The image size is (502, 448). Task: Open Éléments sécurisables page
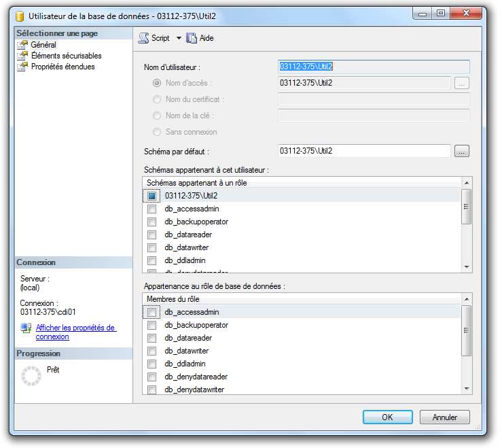[x=66, y=56]
